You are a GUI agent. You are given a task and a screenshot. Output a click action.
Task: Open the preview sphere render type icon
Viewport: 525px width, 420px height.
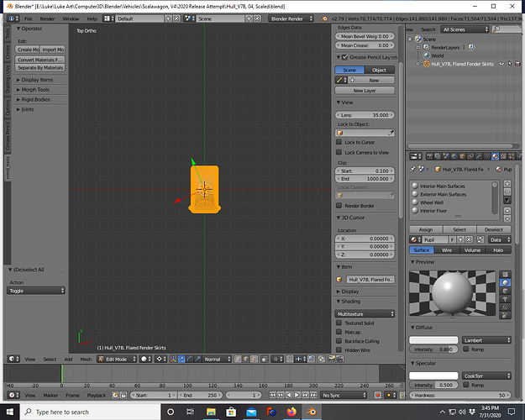[x=505, y=283]
